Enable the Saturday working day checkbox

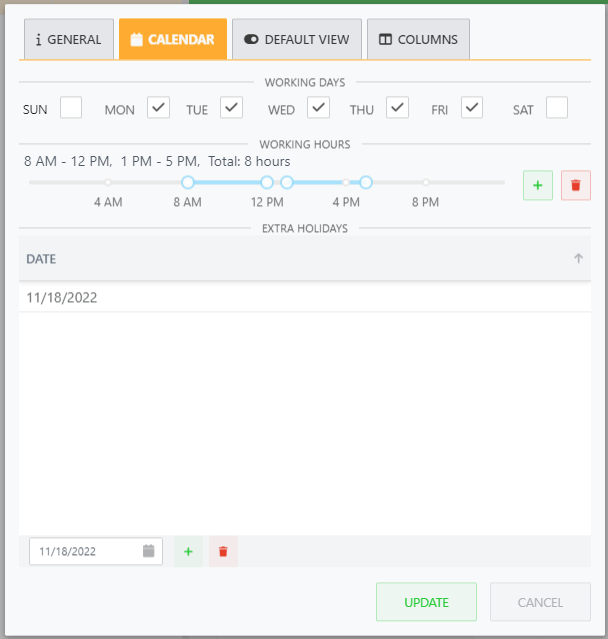click(x=557, y=108)
